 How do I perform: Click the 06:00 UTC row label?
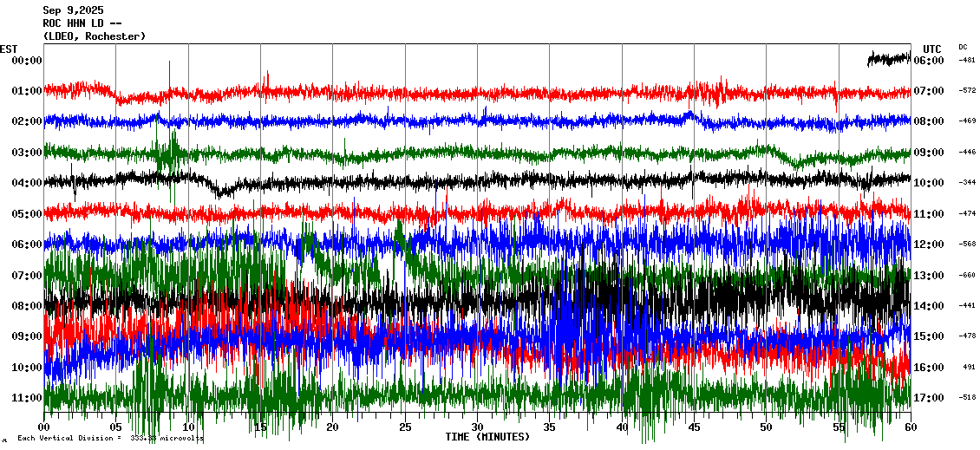929,61
